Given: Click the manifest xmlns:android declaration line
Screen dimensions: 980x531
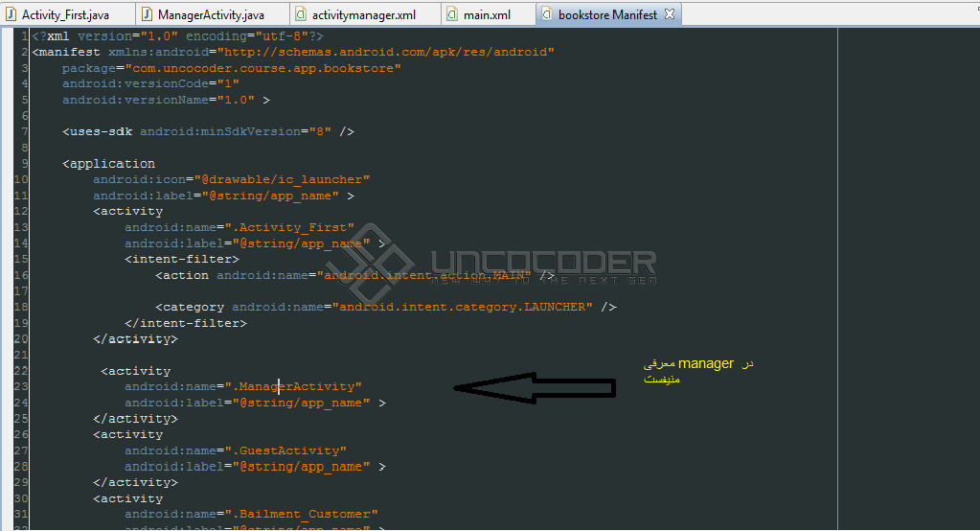Looking at the screenshot, I should 293,53.
